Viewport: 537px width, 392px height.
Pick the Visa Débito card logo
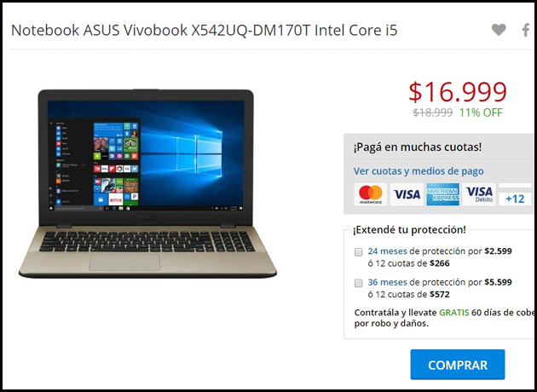(x=479, y=194)
